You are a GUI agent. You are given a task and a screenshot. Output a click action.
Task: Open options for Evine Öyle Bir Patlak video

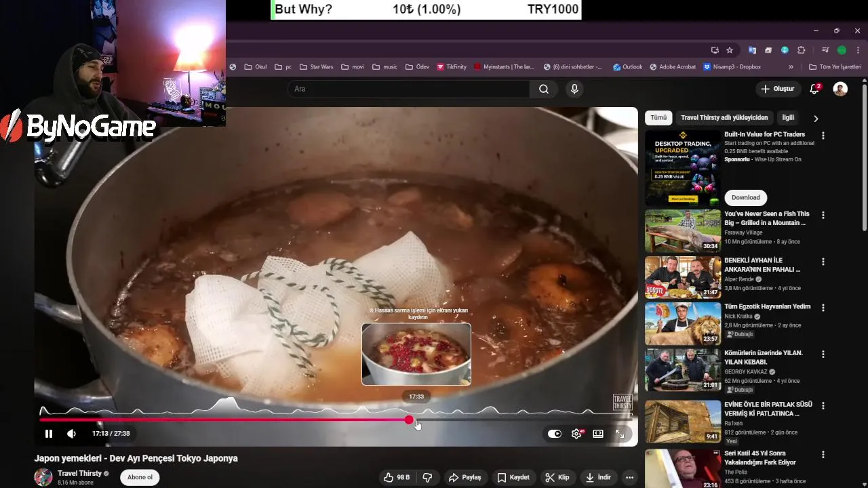[x=823, y=406]
